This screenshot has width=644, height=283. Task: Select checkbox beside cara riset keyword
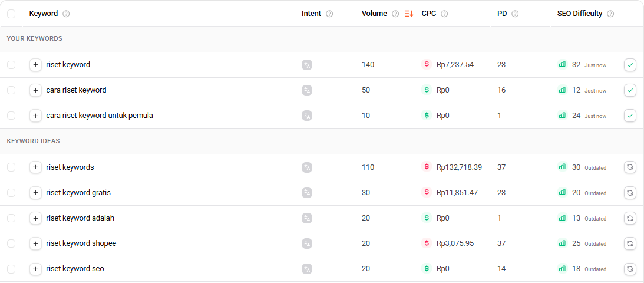[x=11, y=90]
